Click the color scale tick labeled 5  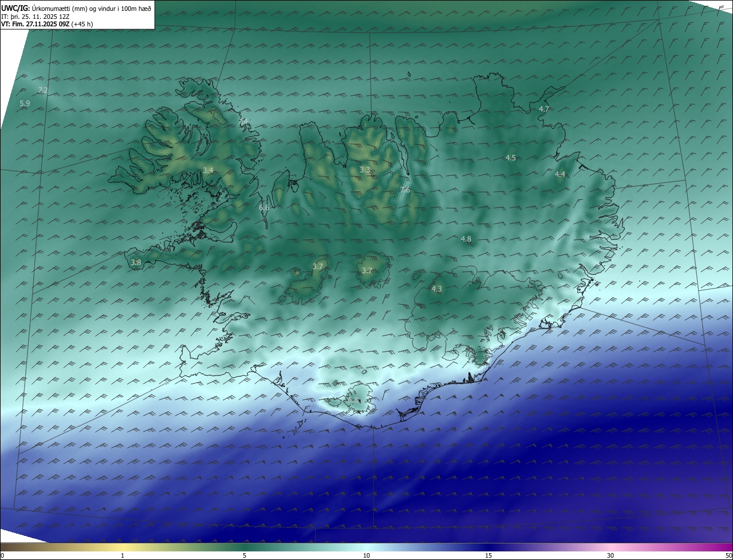245,555
